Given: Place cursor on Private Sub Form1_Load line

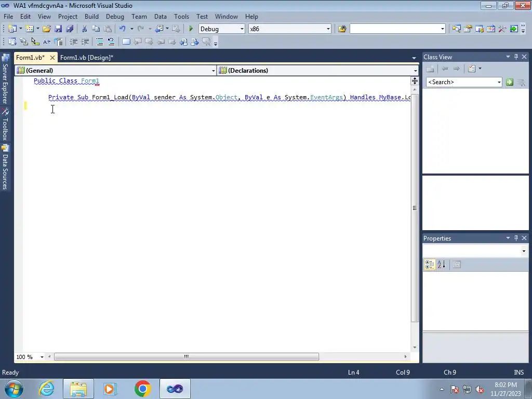Looking at the screenshot, I should point(229,97).
